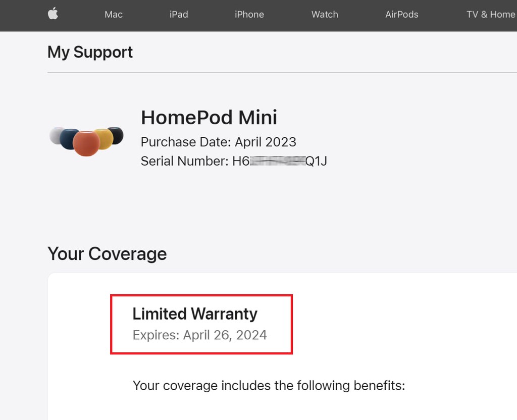
Task: Click the coverage benefits description line
Action: coord(269,386)
